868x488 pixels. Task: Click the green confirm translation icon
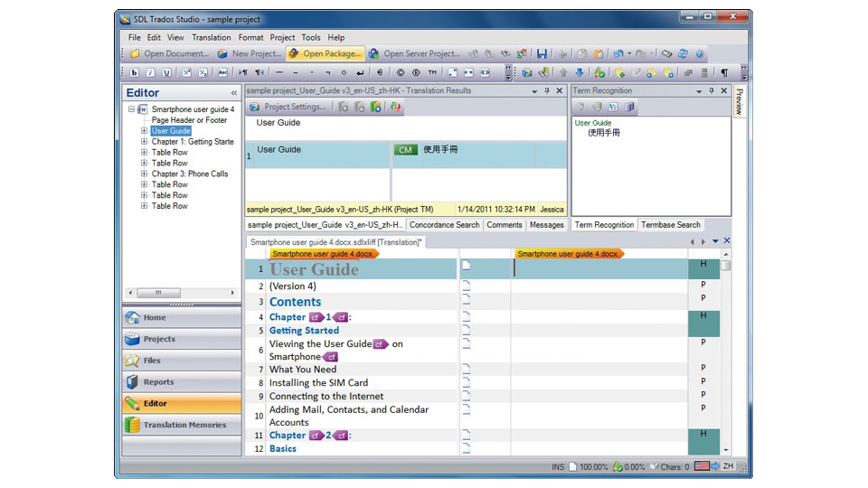(x=599, y=72)
